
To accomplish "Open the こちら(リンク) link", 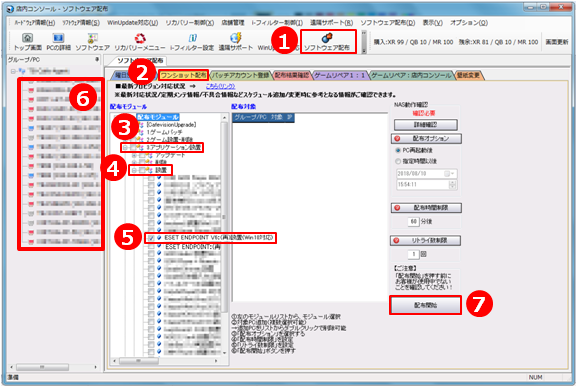I will (x=220, y=86).
